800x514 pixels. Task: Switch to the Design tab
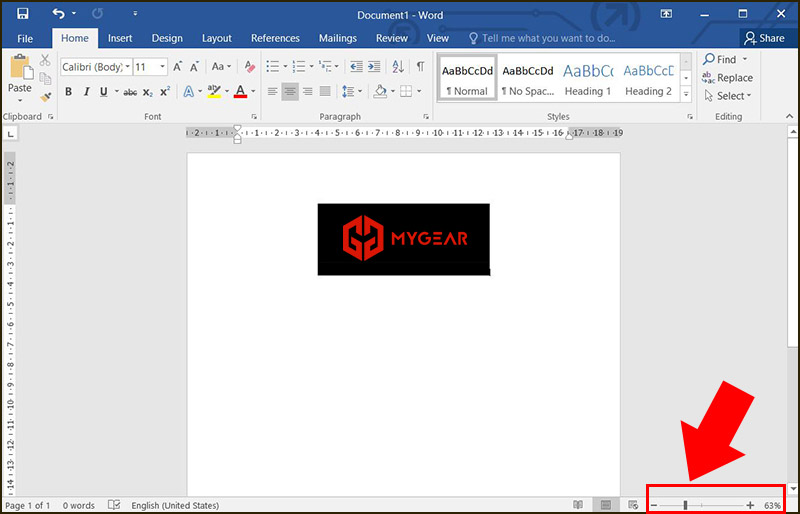coord(167,38)
